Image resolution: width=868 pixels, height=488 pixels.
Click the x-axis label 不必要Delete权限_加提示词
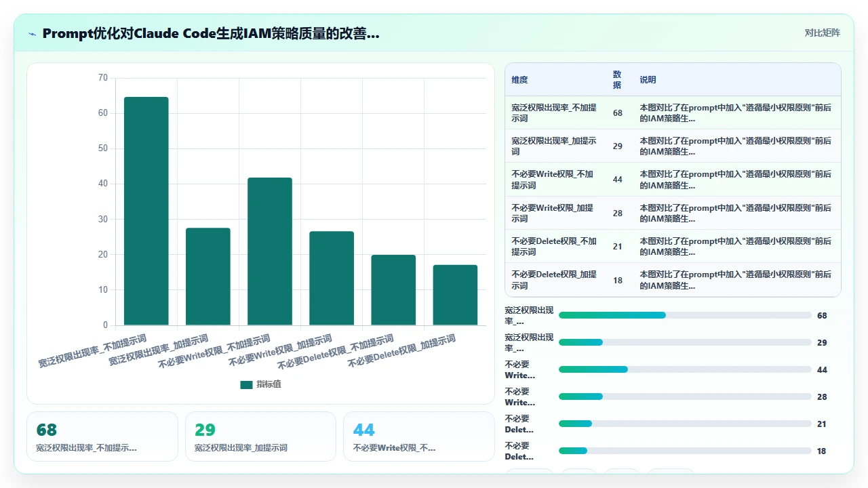click(401, 351)
